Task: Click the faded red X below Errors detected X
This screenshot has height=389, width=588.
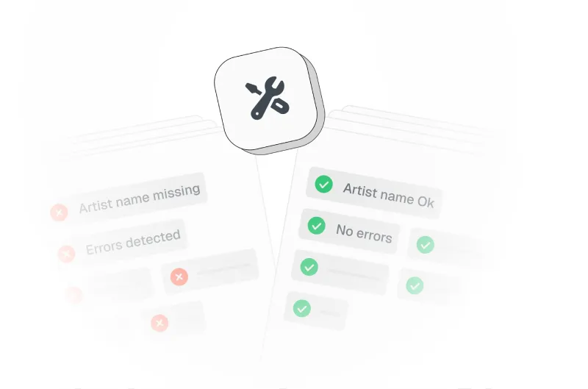Action: coord(74,295)
